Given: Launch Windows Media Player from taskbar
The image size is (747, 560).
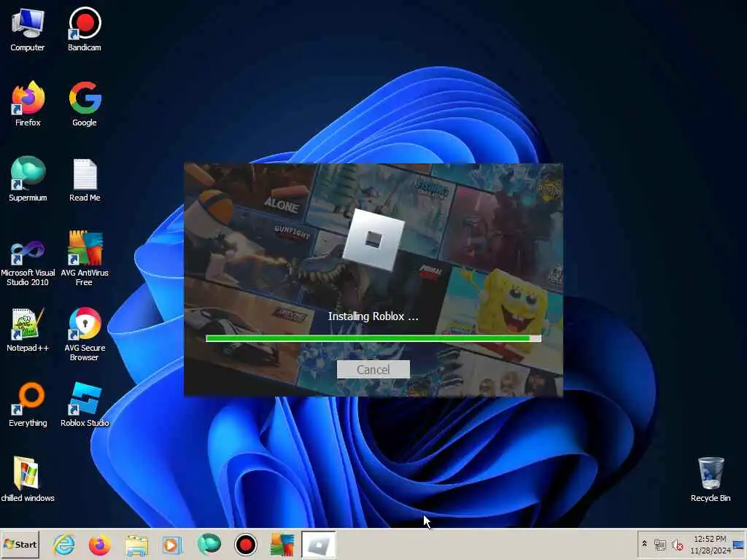Looking at the screenshot, I should [172, 545].
